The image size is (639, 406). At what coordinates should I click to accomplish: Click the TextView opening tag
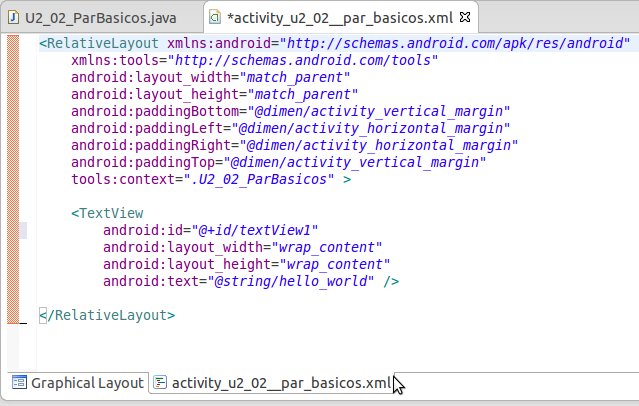tap(107, 213)
